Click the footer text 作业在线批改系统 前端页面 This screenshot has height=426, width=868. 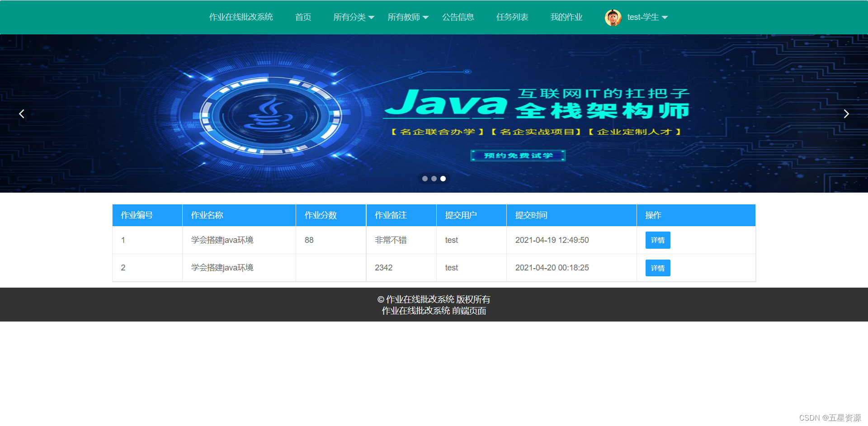pyautogui.click(x=434, y=311)
